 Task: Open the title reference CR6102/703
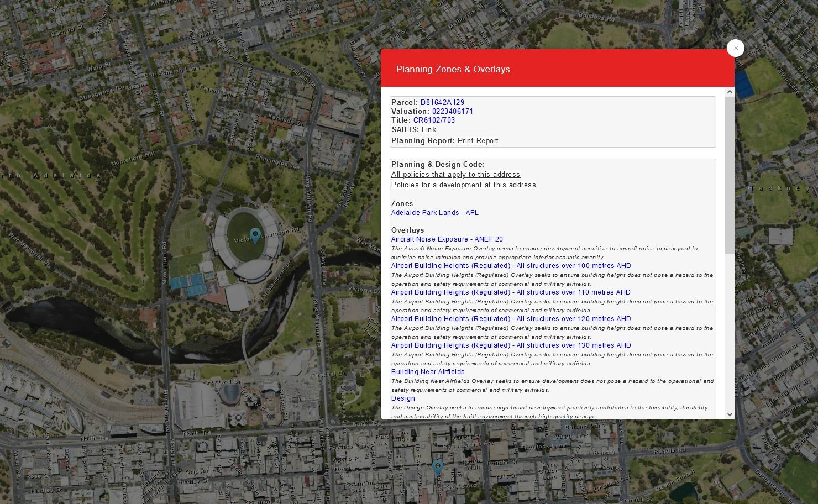tap(434, 120)
